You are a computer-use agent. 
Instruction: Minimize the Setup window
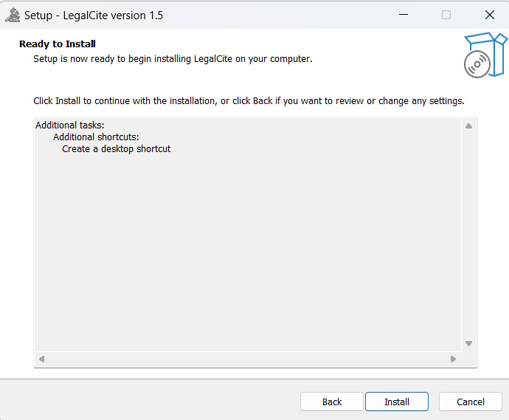[x=403, y=15]
